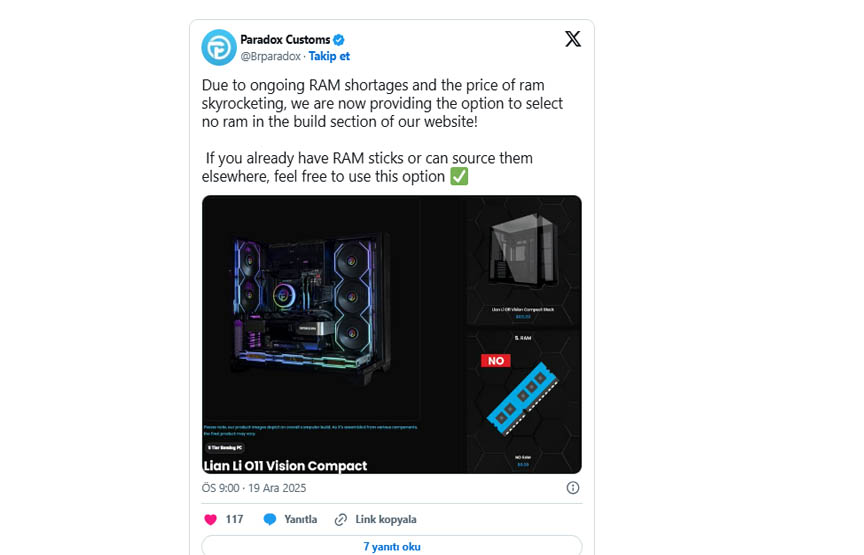Open the gaming PC build photo
Screen dimensions: 864x555
[311, 309]
